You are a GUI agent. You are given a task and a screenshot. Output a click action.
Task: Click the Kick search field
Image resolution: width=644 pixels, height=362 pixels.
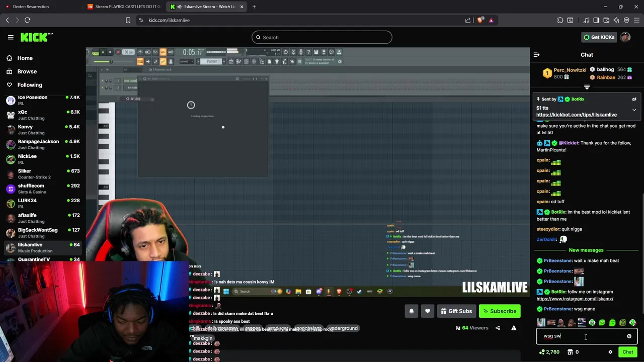point(322,37)
